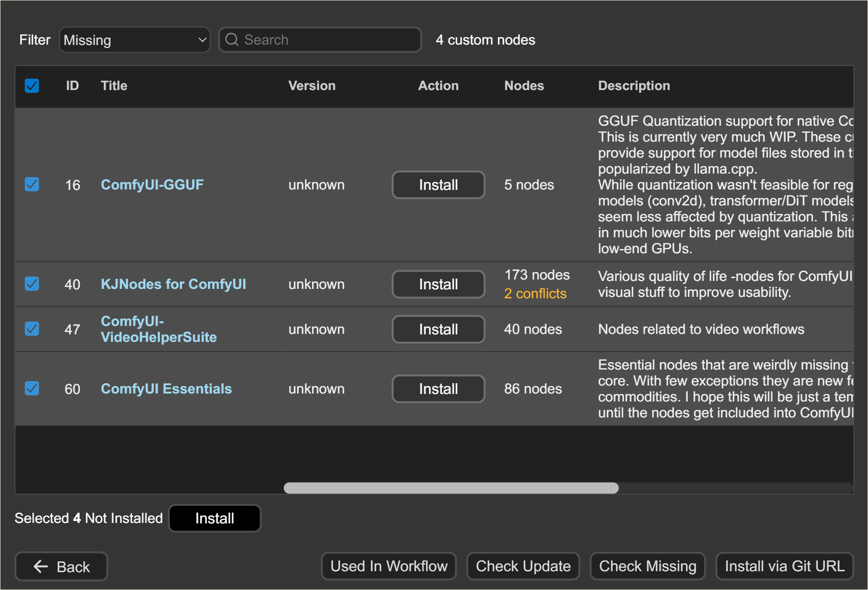Uncheck the KJNodes for ComfyUI row checkbox
The image size is (868, 590).
[x=32, y=284]
